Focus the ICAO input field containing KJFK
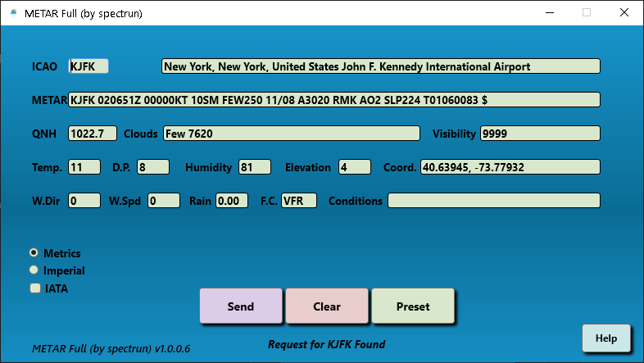This screenshot has height=363, width=644. click(88, 66)
